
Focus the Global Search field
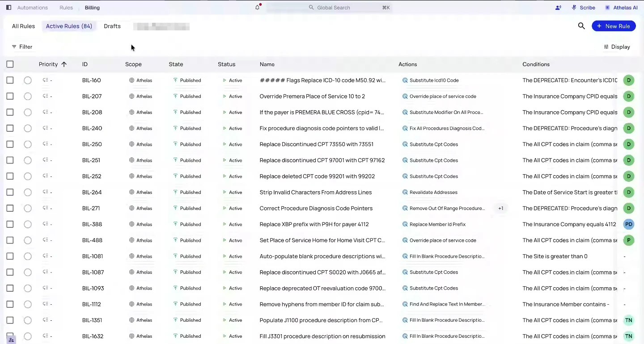[329, 8]
